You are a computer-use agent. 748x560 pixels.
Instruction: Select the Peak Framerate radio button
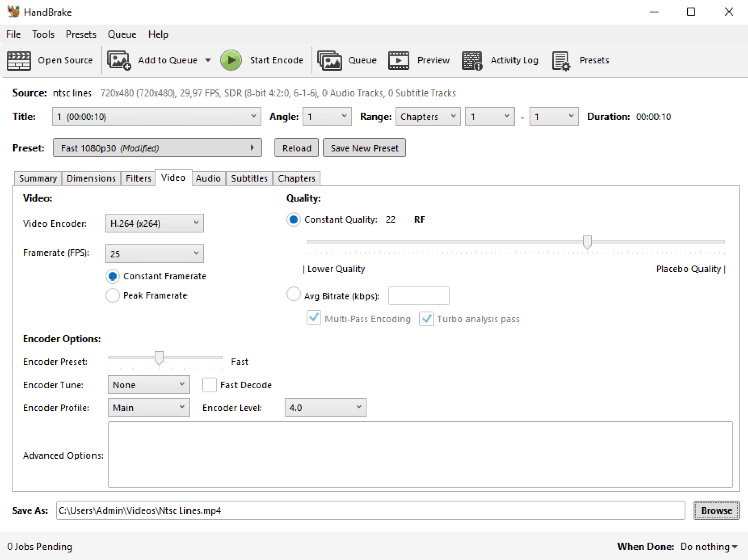click(x=113, y=295)
